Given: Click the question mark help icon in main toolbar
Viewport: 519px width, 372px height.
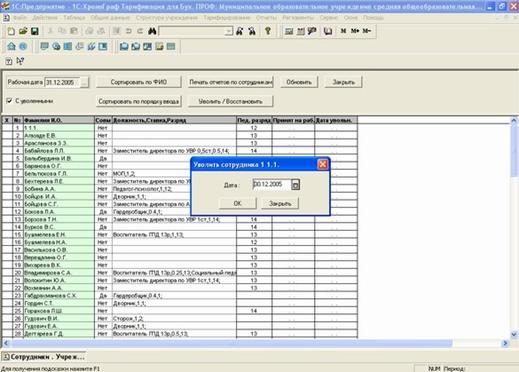Looking at the screenshot, I should click(x=268, y=31).
